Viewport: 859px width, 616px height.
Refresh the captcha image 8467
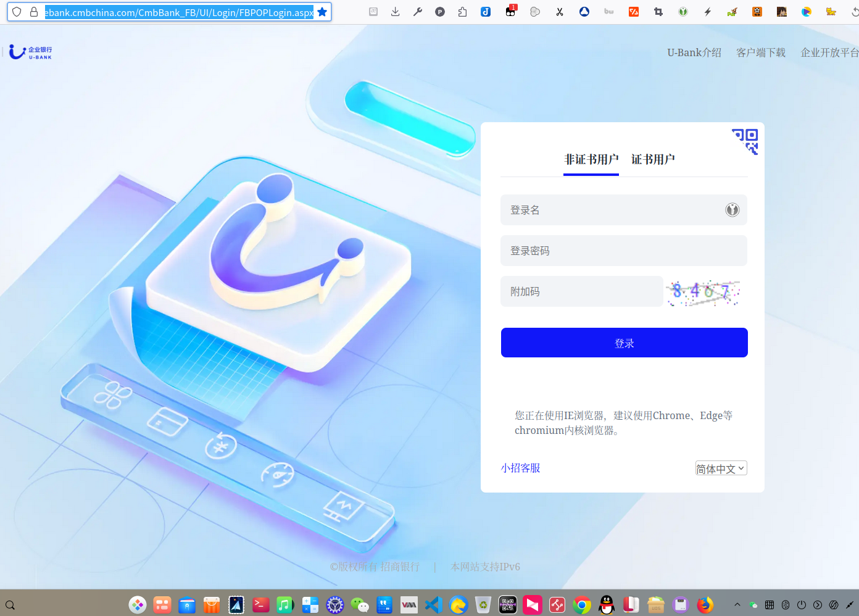point(703,292)
